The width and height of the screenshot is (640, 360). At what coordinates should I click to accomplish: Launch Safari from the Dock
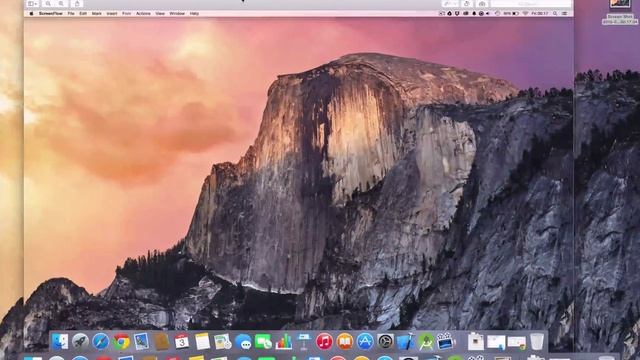100,341
